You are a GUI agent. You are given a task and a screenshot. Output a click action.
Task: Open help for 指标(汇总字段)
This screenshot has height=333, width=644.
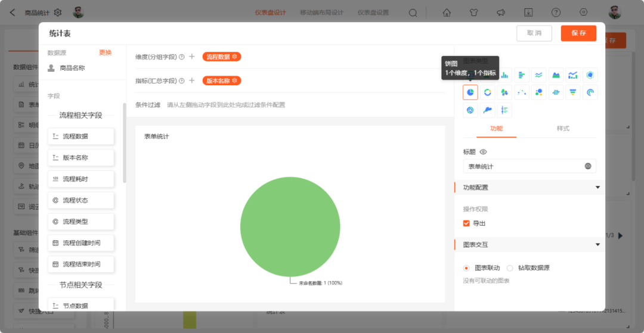coord(181,81)
